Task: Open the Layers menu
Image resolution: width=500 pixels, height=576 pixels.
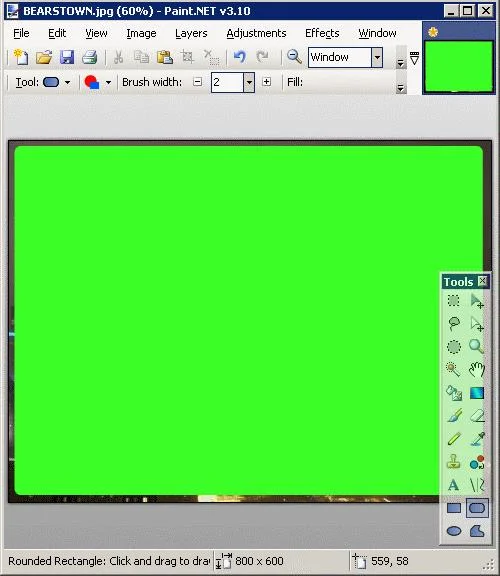Action: point(191,33)
